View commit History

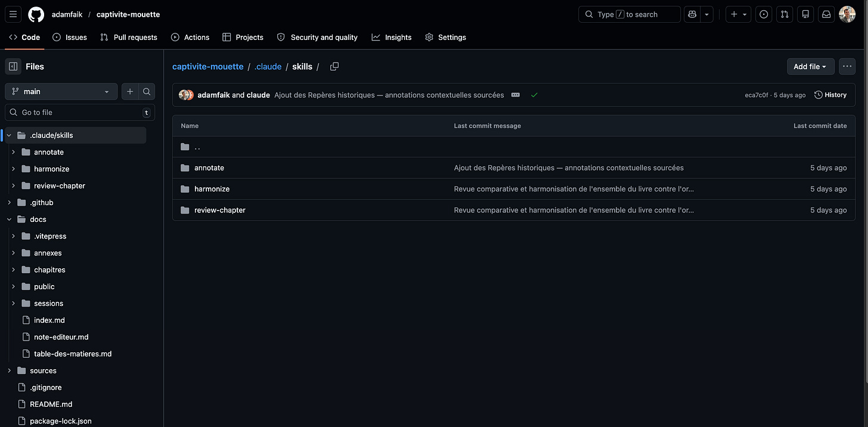(830, 94)
